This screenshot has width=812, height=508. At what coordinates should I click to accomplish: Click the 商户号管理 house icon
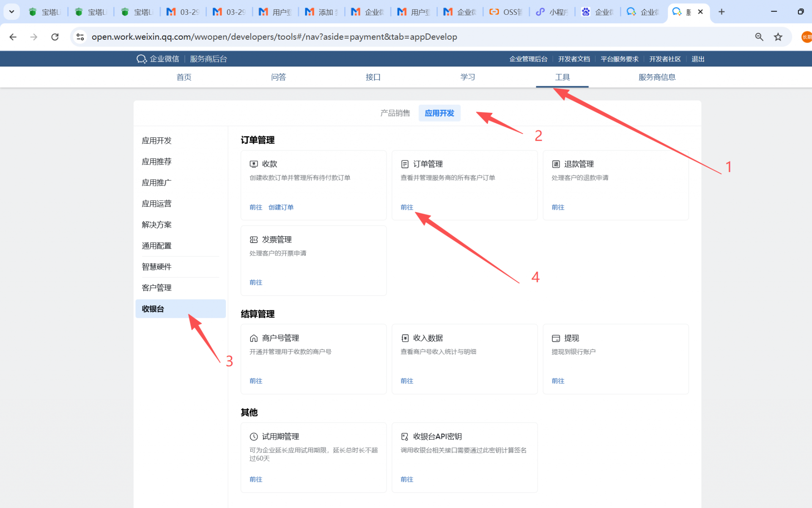pyautogui.click(x=254, y=338)
